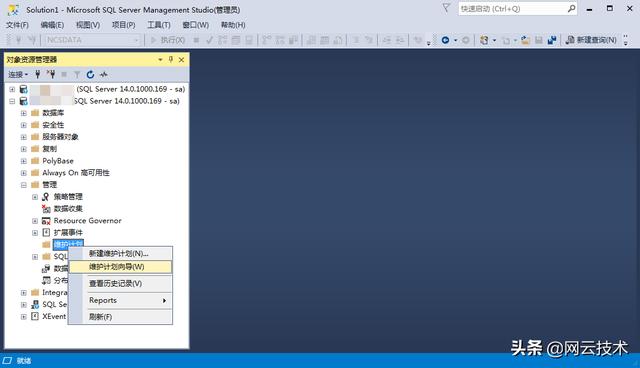Open the 文件(F) menu

tap(17, 25)
